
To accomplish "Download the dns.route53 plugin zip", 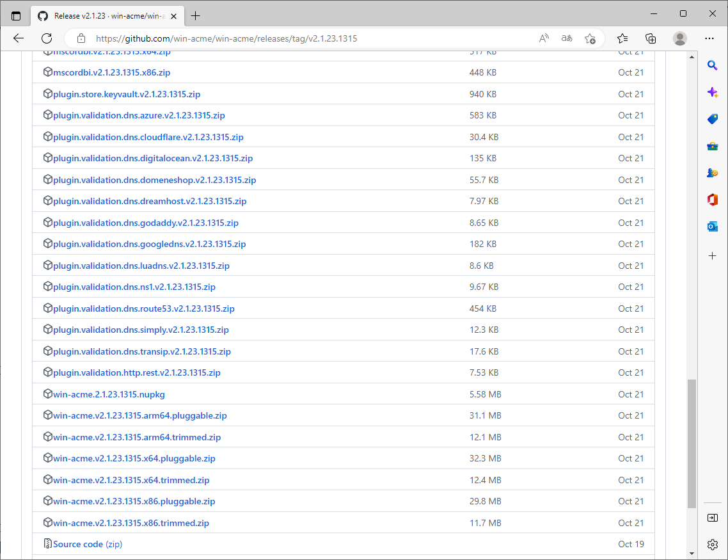I will pyautogui.click(x=144, y=308).
